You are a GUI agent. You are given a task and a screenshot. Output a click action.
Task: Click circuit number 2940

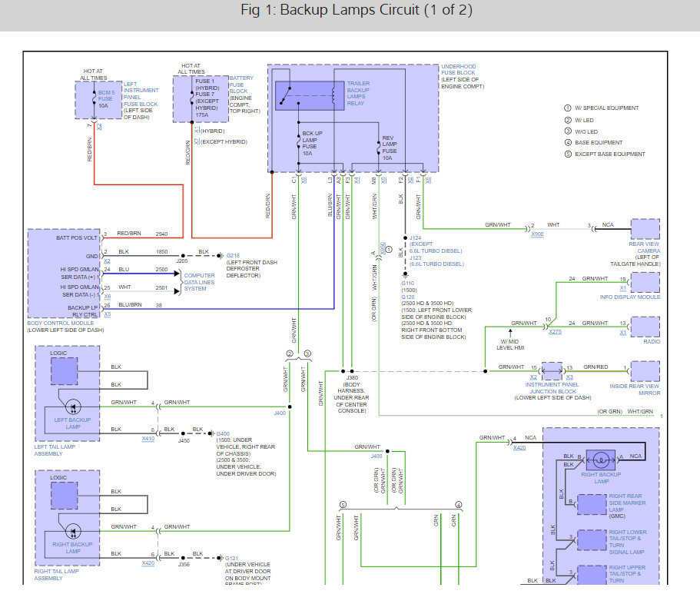pyautogui.click(x=161, y=234)
